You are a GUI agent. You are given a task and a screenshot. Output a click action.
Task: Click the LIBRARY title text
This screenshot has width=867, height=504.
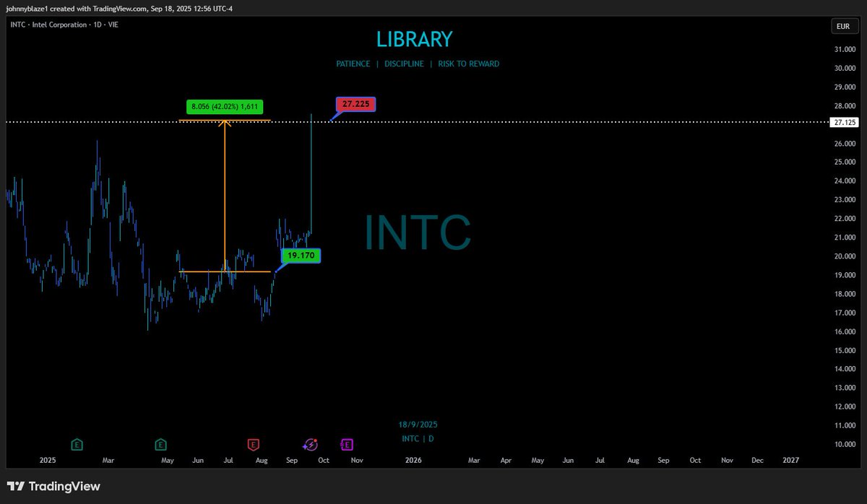pos(415,39)
